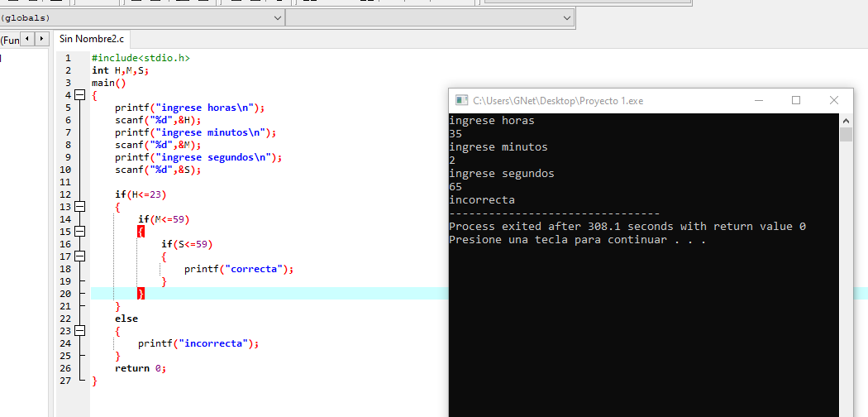Click line number 11 in the gutter
The width and height of the screenshot is (868, 417).
64,182
